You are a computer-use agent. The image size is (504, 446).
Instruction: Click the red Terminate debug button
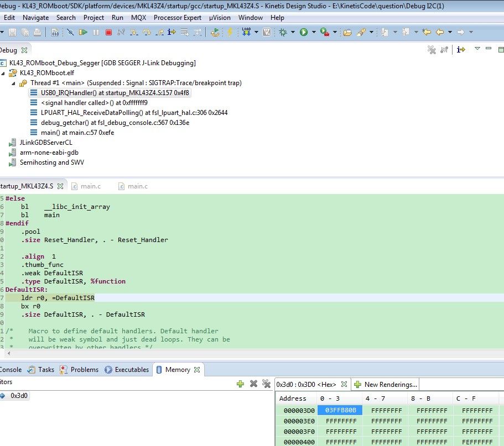[x=108, y=33]
